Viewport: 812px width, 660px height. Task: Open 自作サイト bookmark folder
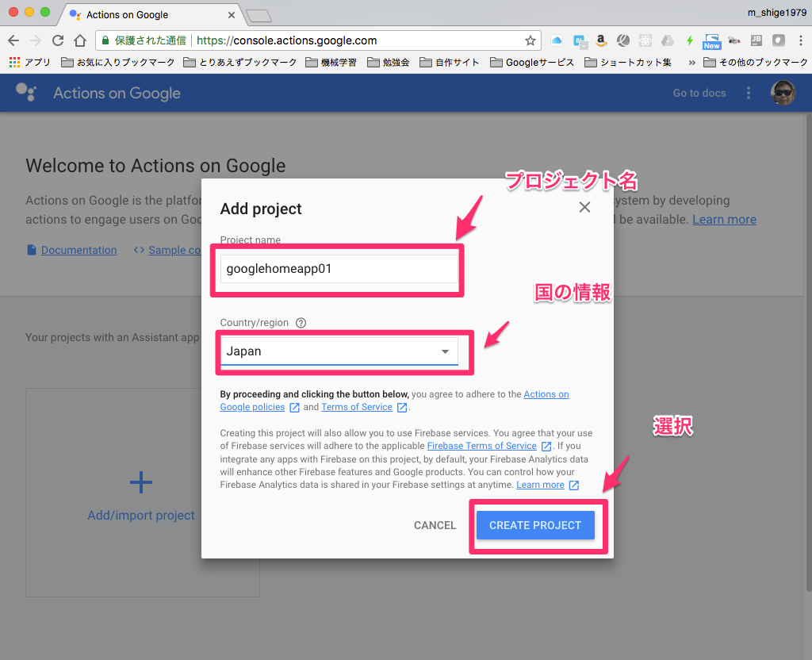coord(449,62)
